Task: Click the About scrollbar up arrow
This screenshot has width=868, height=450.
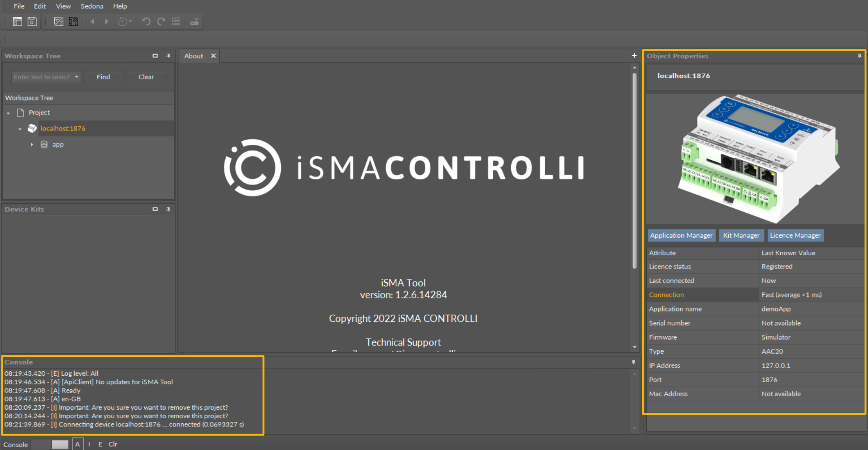Action: [x=634, y=67]
